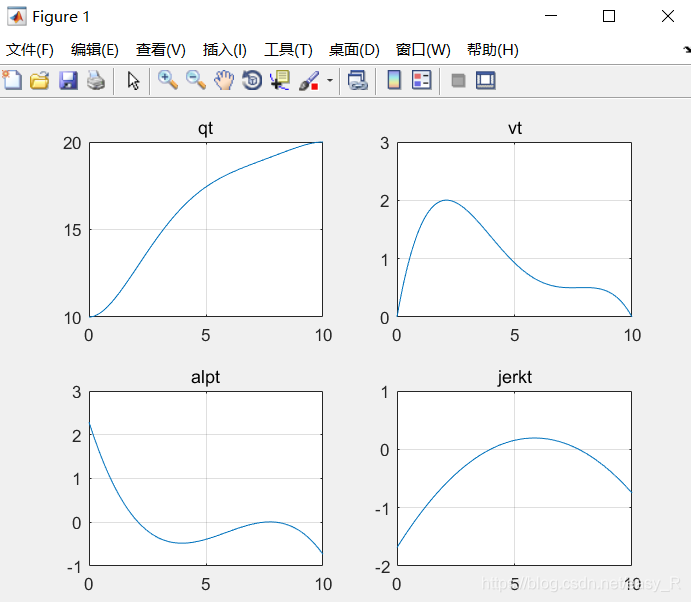The image size is (691, 602).
Task: Click inside the alpt acceleration plot axes
Action: point(206,478)
